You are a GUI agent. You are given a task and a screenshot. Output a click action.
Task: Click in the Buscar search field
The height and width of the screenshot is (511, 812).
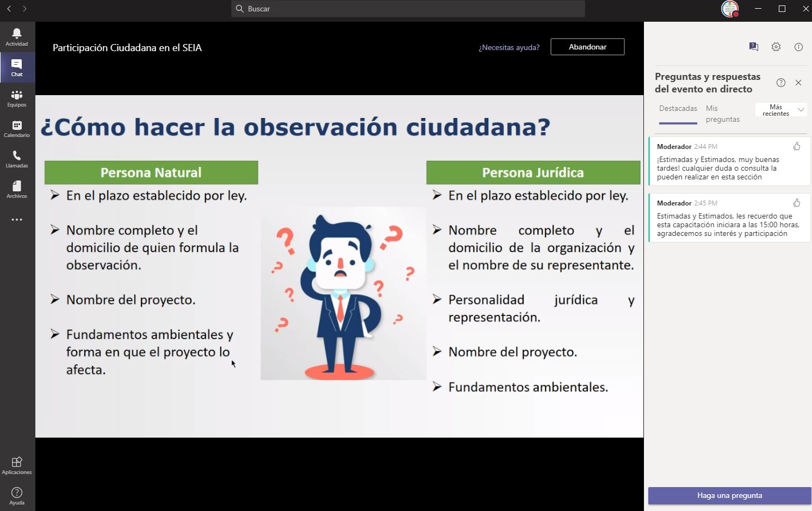click(408, 9)
